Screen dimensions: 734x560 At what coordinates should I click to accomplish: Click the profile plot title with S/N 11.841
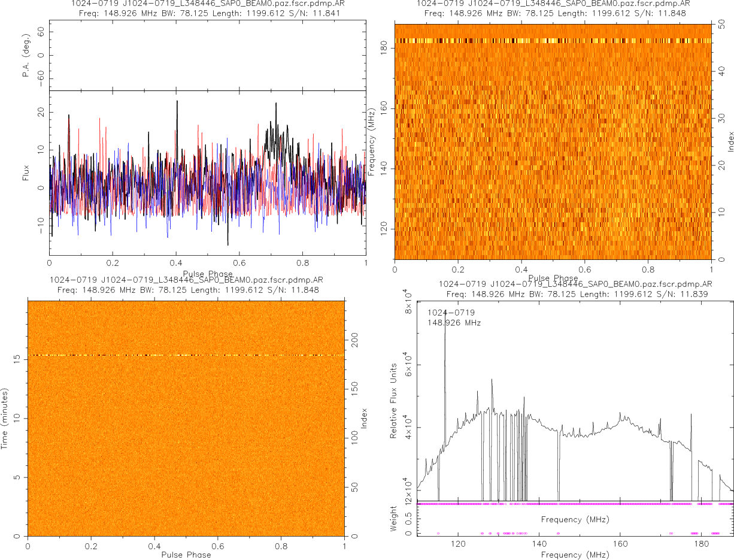pyautogui.click(x=207, y=8)
